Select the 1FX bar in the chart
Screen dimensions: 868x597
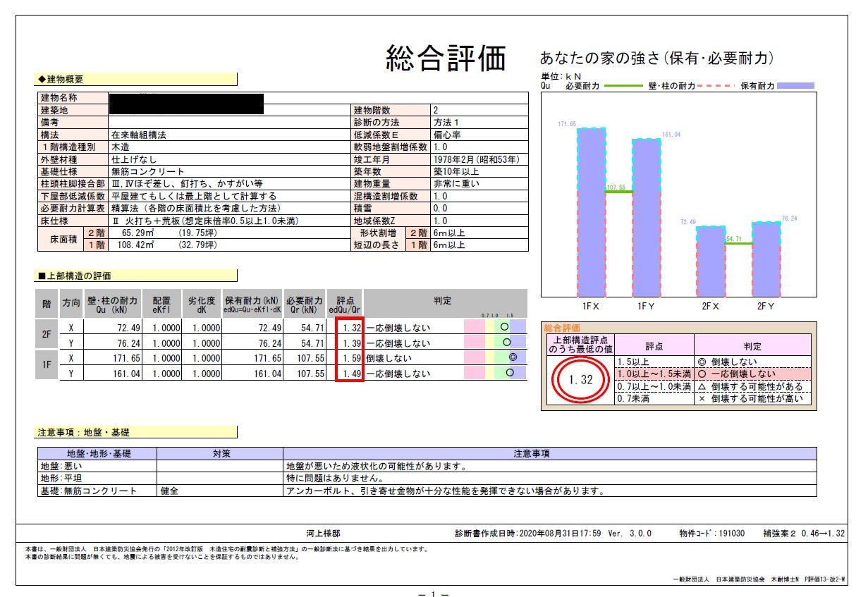point(591,211)
